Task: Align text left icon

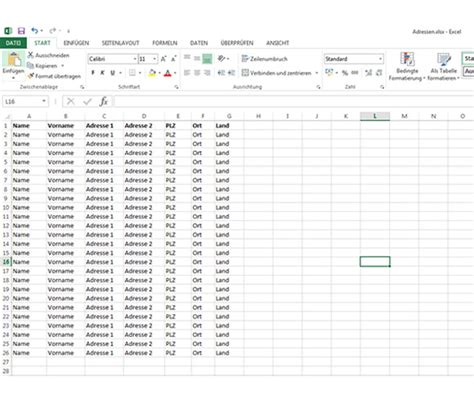Action: coord(187,73)
